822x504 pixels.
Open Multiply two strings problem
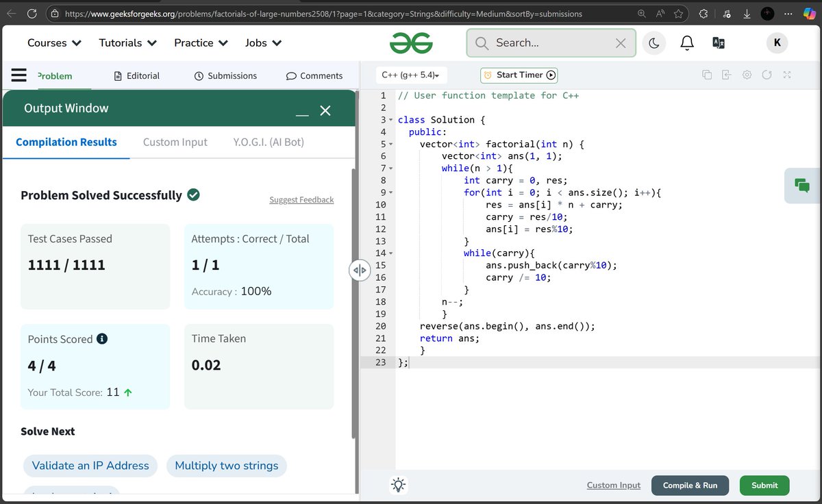point(227,466)
